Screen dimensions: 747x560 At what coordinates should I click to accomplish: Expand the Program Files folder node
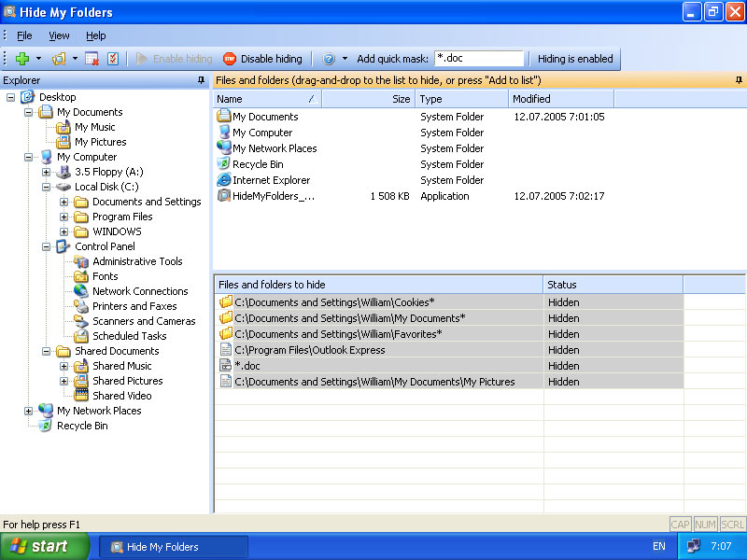[x=63, y=217]
